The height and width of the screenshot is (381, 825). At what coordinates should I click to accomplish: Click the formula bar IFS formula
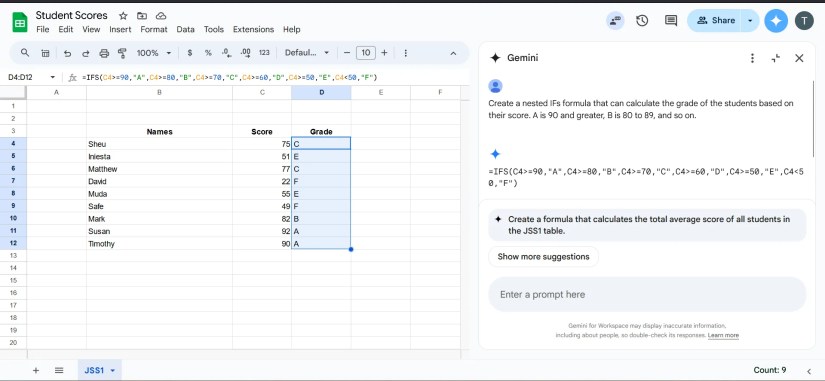click(229, 77)
